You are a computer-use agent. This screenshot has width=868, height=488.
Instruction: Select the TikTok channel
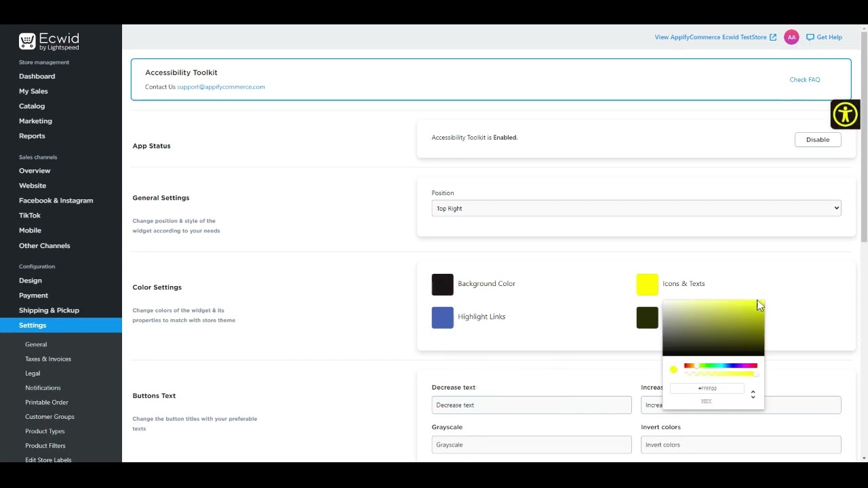[x=30, y=216]
